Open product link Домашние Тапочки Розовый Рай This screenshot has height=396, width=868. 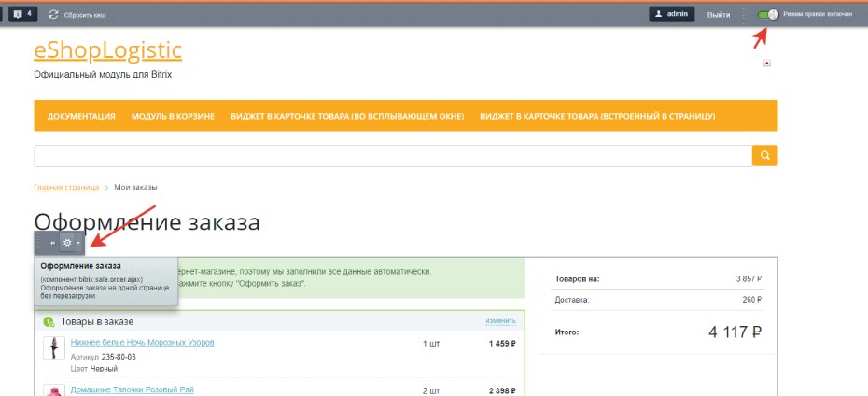133,389
